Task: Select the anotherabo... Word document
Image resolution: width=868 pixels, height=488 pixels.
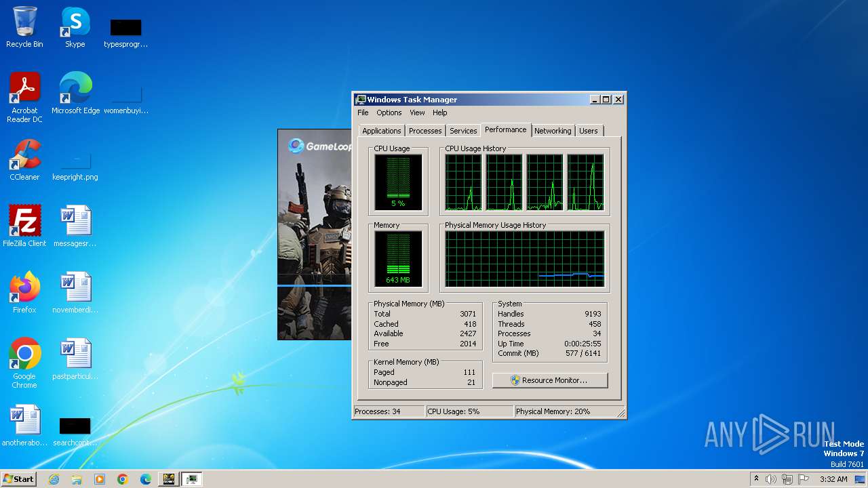Action: tap(24, 425)
